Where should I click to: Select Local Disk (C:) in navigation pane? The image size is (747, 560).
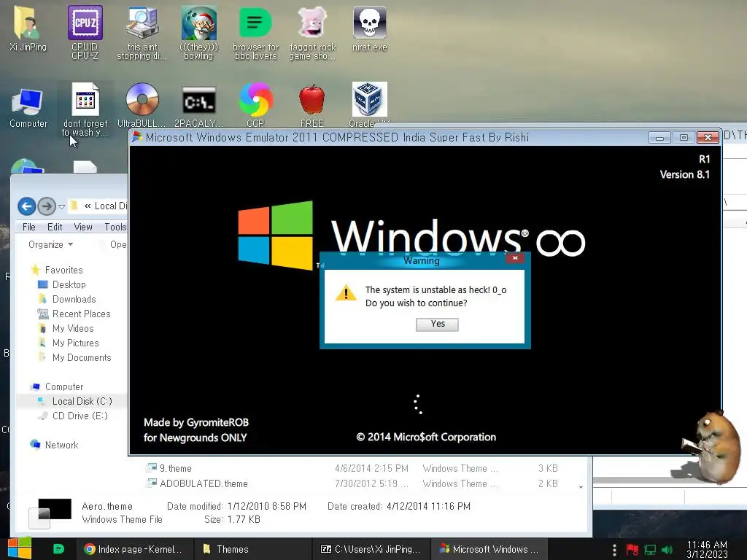(75, 402)
